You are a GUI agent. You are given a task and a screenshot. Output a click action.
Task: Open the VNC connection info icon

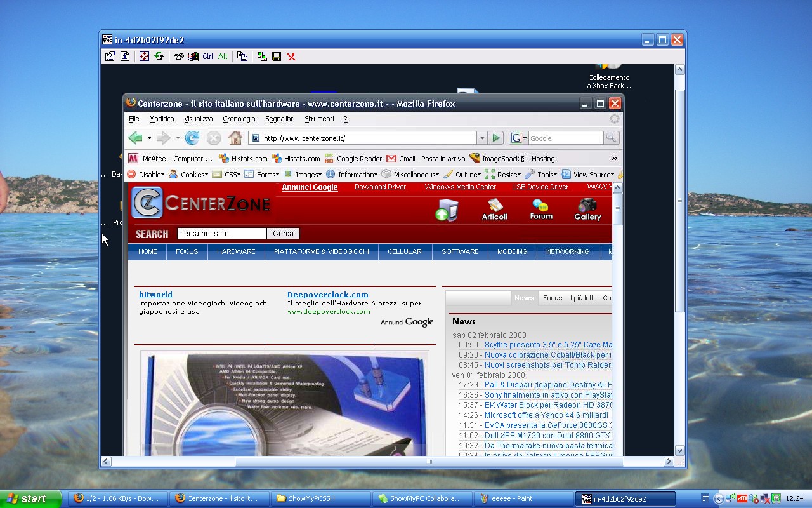[x=125, y=57]
